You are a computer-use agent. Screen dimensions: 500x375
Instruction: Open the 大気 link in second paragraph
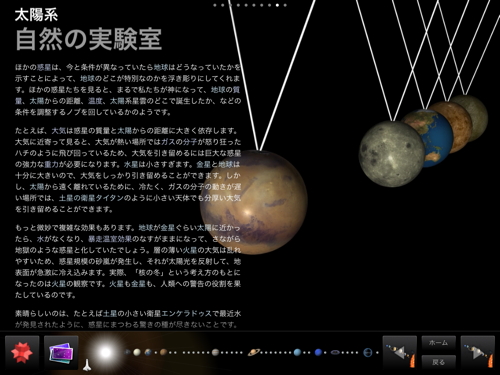coord(59,131)
